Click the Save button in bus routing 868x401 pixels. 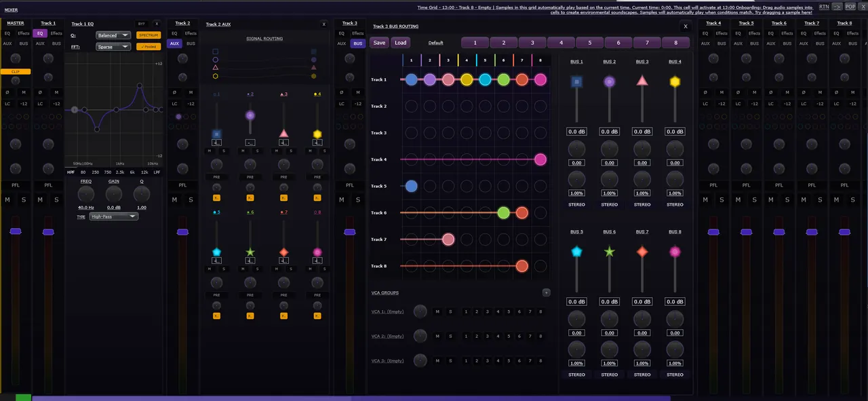tap(379, 43)
